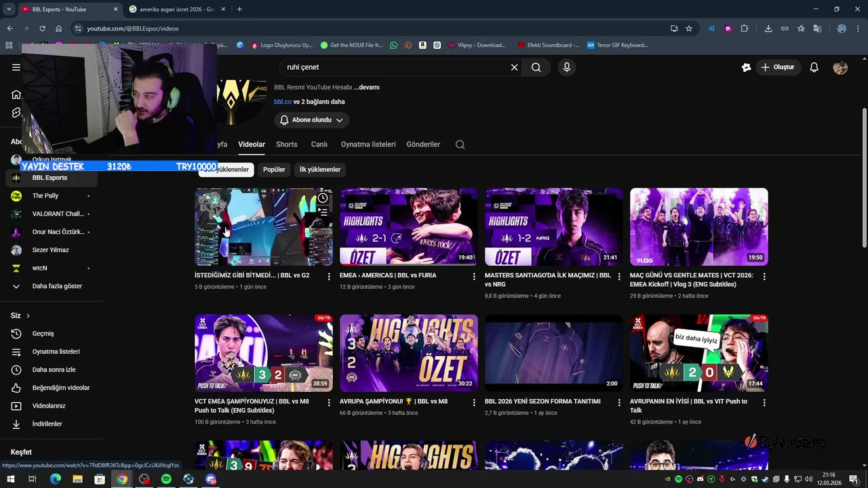This screenshot has height=488, width=868.
Task: Open File Explorer from the taskbar
Action: pyautogui.click(x=77, y=479)
